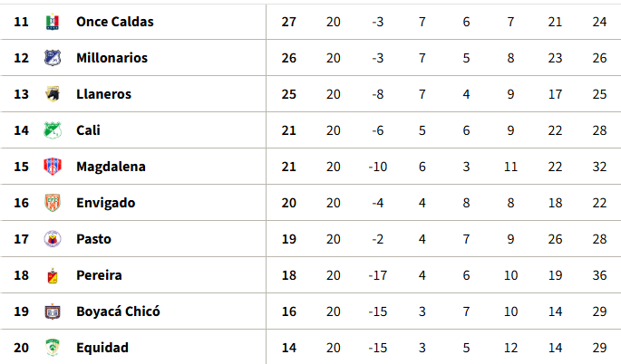Click the Boyacá Chicó team crest
621x364 pixels.
pos(53,311)
